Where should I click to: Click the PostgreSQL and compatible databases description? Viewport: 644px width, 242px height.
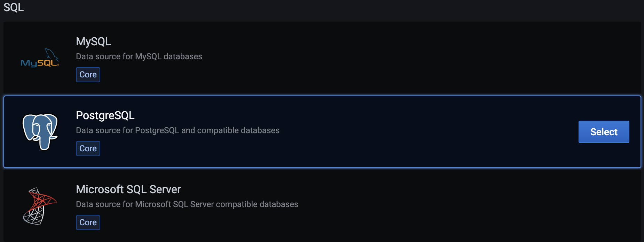pos(178,130)
